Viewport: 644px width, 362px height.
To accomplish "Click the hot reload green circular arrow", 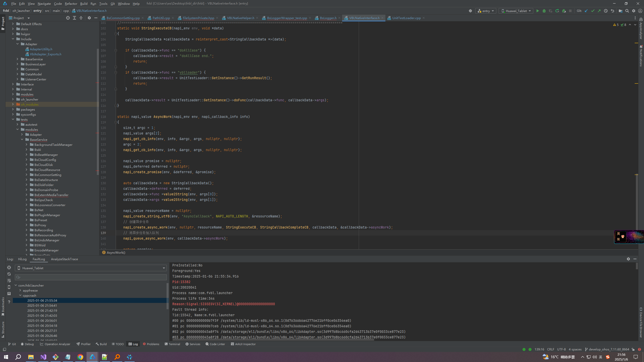I will pyautogui.click(x=557, y=11).
